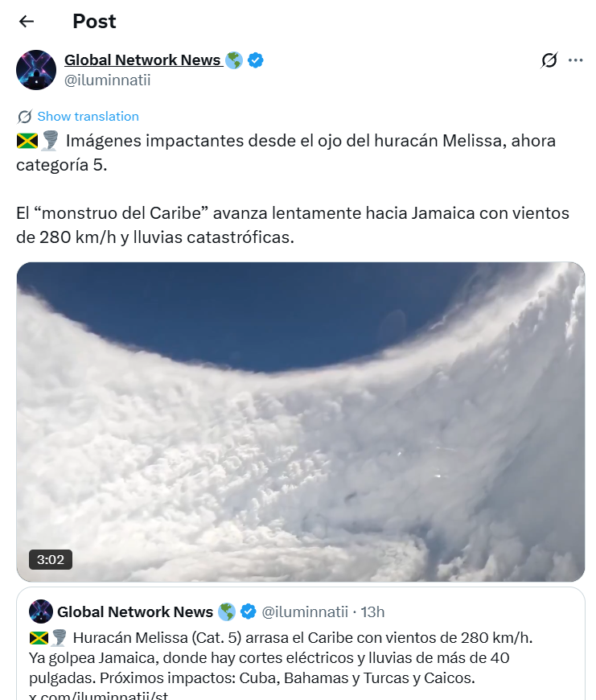Play the hurricane eye video

(x=300, y=422)
